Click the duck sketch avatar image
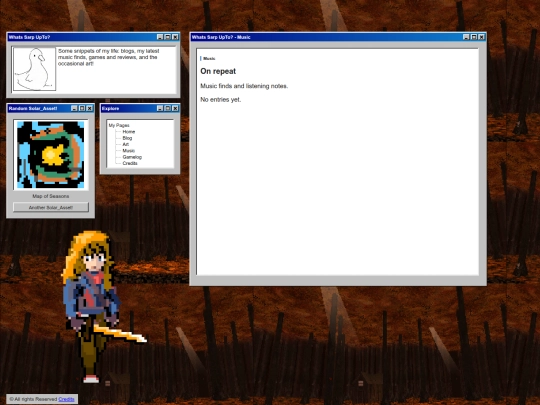This screenshot has height=405, width=540. [x=34, y=69]
